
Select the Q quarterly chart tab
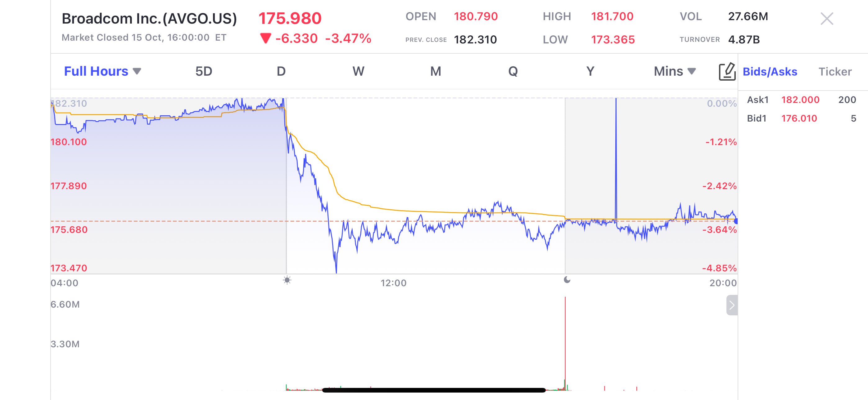(513, 71)
